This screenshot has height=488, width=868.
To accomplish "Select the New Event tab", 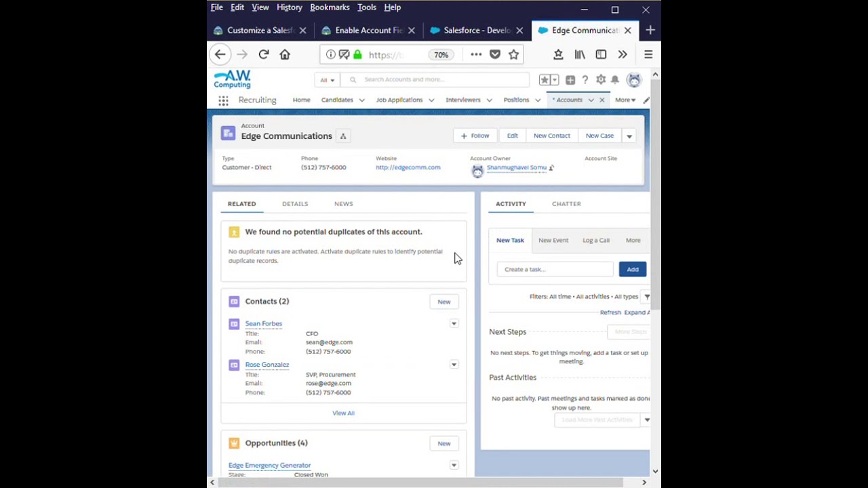I will pos(553,241).
